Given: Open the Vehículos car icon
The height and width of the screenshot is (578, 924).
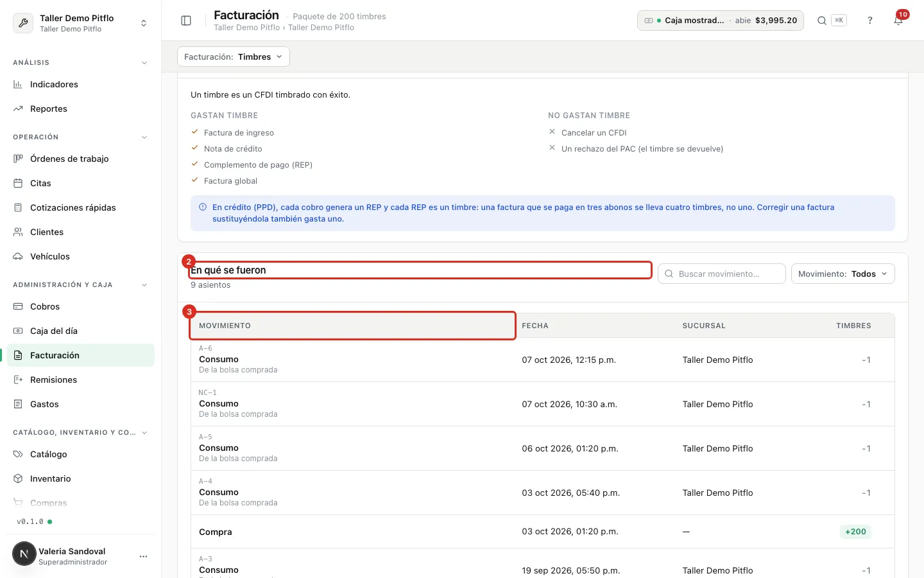Looking at the screenshot, I should point(18,256).
